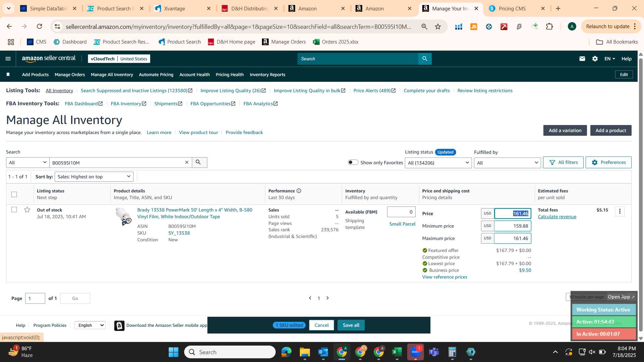Open the Chrome tab search dropdown arrow
This screenshot has height=362, width=644.
8,8
